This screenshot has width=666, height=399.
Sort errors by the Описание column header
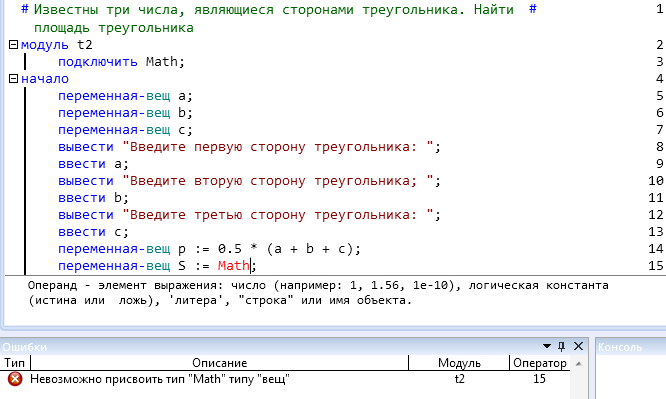[219, 363]
